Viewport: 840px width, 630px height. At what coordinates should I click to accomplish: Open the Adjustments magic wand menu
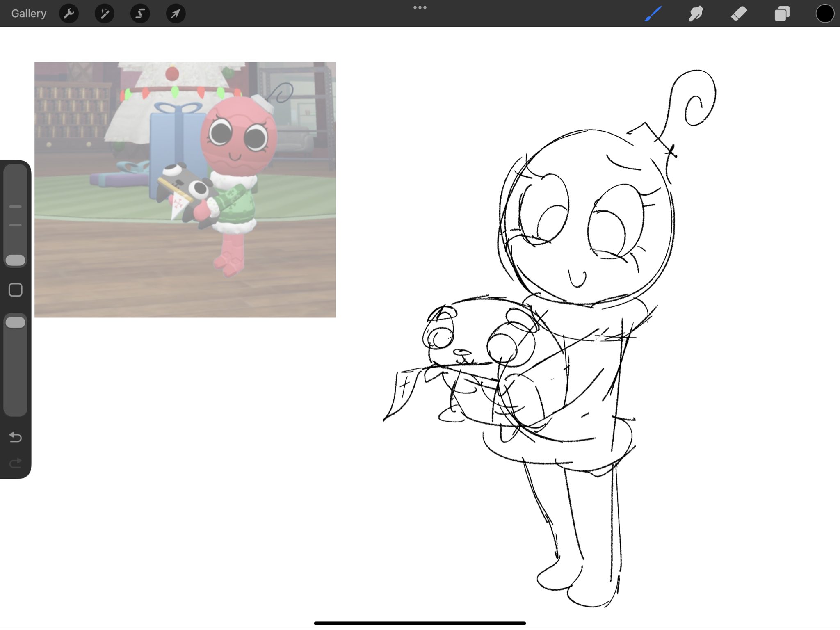pyautogui.click(x=105, y=14)
